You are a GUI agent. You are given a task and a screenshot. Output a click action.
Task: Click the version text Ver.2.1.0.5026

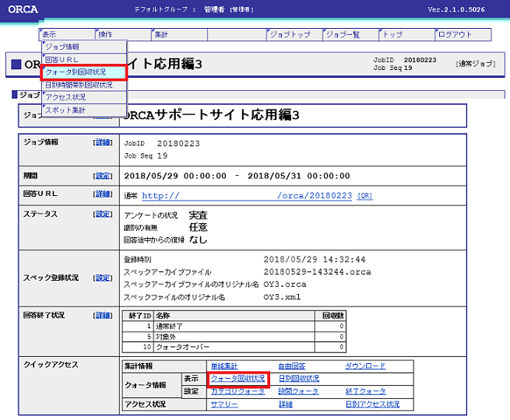pyautogui.click(x=456, y=10)
